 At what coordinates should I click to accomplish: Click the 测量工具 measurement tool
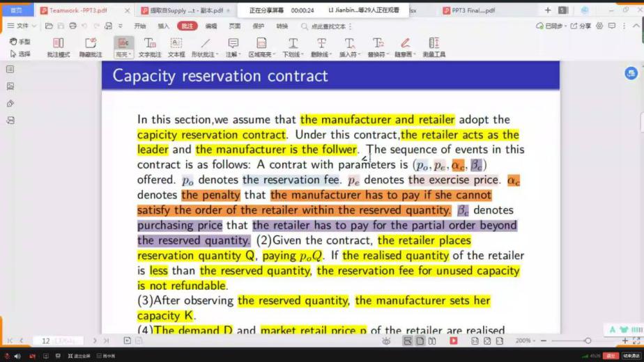coord(434,47)
